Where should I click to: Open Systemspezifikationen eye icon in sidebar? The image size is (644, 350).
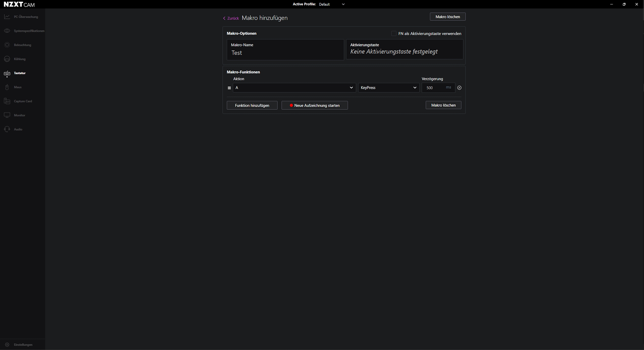[x=7, y=31]
